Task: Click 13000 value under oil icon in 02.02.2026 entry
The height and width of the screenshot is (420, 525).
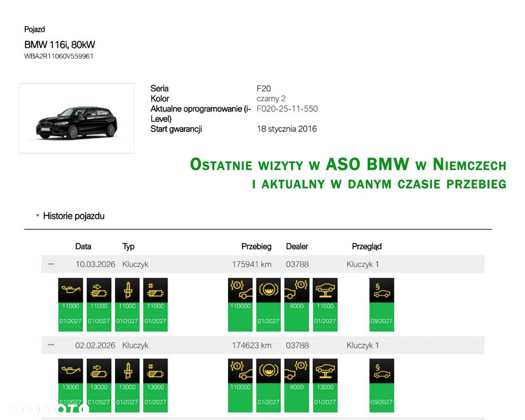Action: [71, 387]
